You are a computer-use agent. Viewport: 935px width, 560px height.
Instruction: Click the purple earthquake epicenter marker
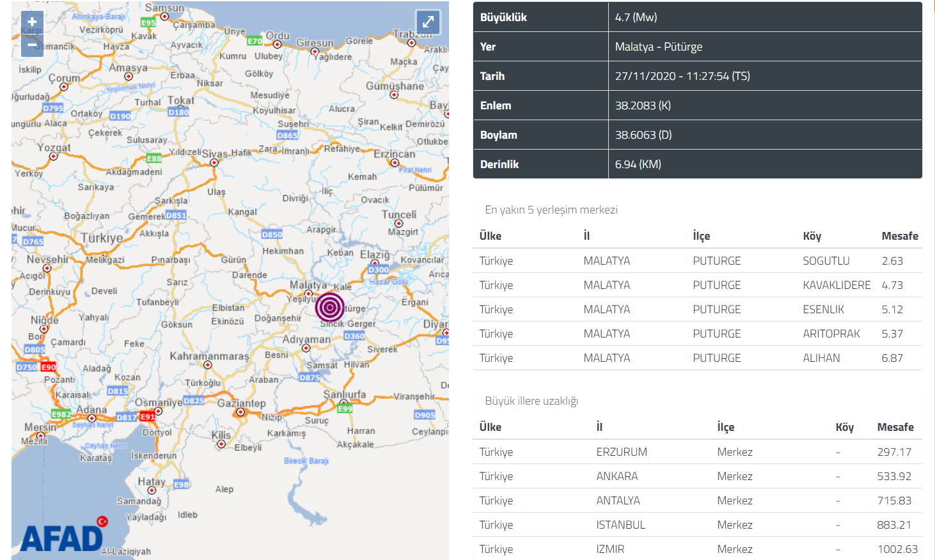point(329,307)
